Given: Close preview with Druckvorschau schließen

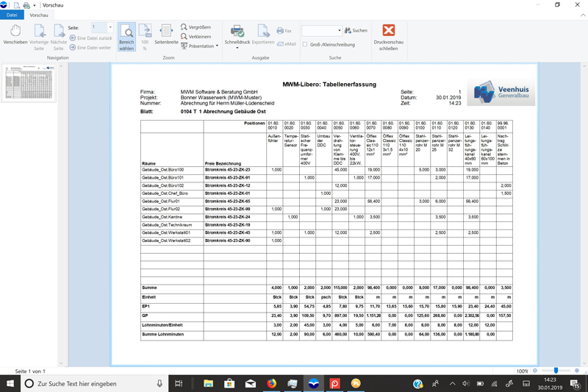Looking at the screenshot, I should [389, 35].
